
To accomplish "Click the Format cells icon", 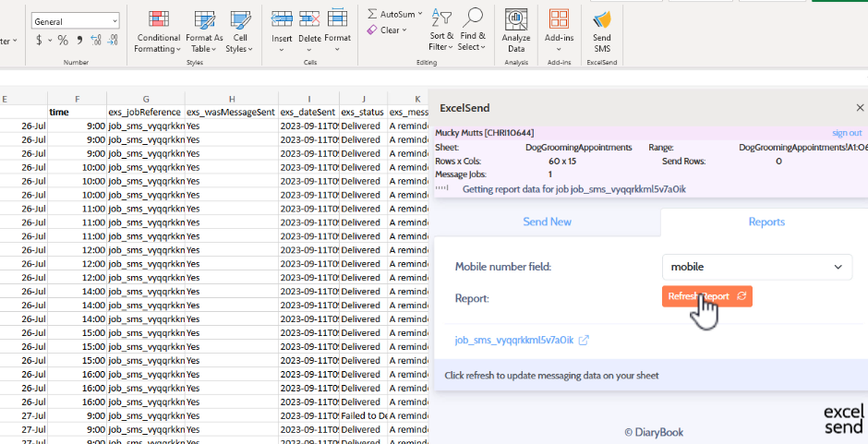I will [x=337, y=20].
